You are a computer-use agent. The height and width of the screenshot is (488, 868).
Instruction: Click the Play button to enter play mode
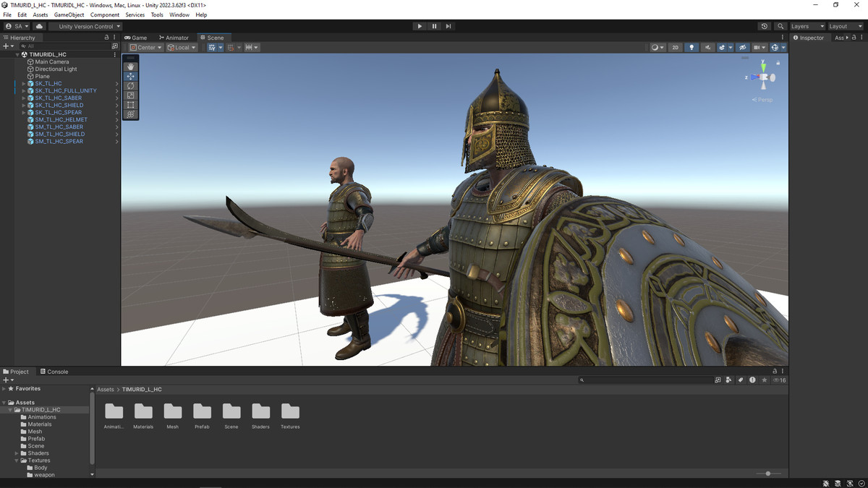tap(420, 26)
